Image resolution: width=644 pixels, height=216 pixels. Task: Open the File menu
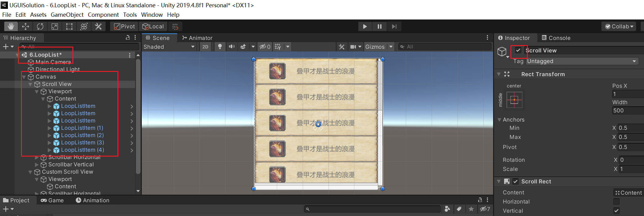click(7, 15)
